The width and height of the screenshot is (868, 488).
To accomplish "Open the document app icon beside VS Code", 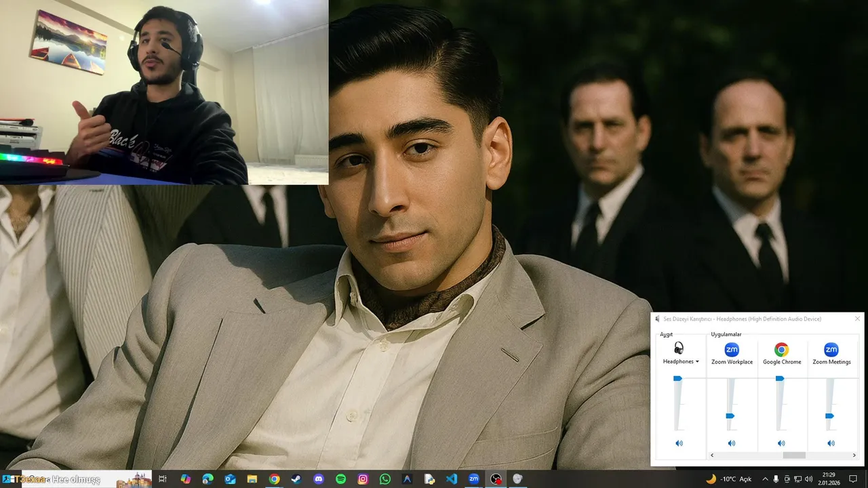I will (429, 479).
